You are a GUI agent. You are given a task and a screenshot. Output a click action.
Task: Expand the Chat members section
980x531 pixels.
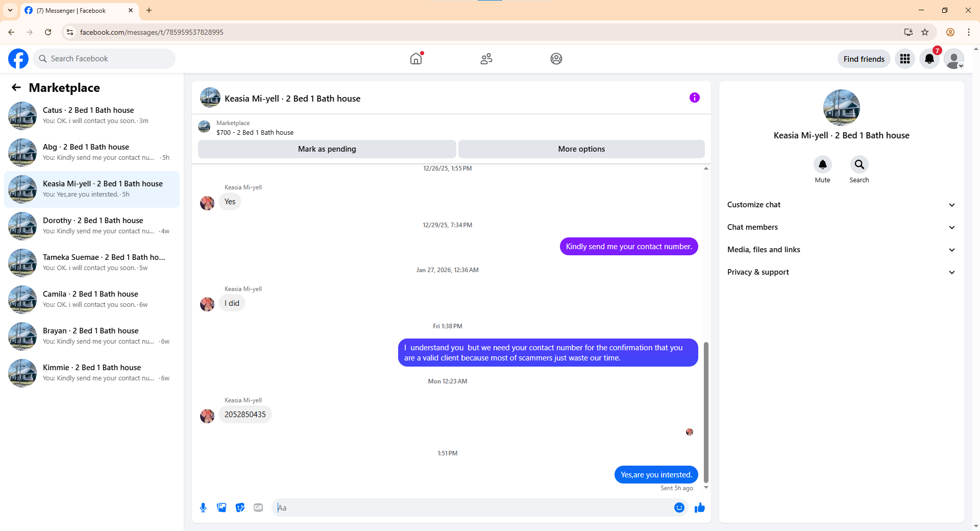[841, 227]
